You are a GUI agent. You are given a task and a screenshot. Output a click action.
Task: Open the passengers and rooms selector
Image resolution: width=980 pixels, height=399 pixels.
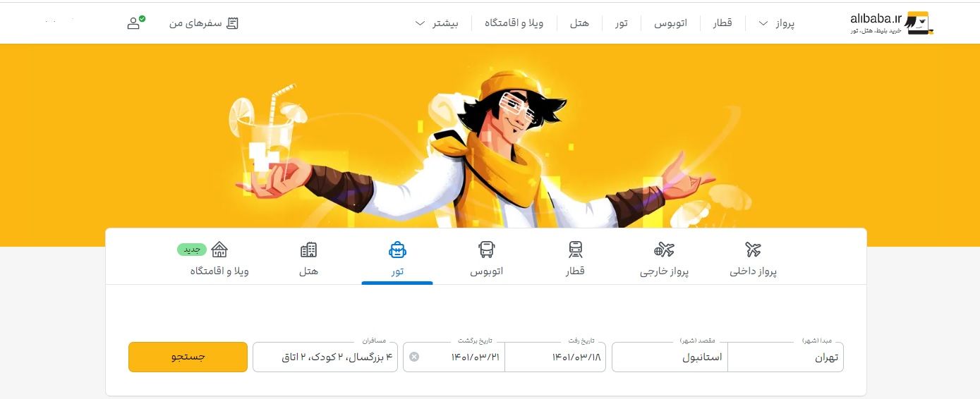point(325,357)
